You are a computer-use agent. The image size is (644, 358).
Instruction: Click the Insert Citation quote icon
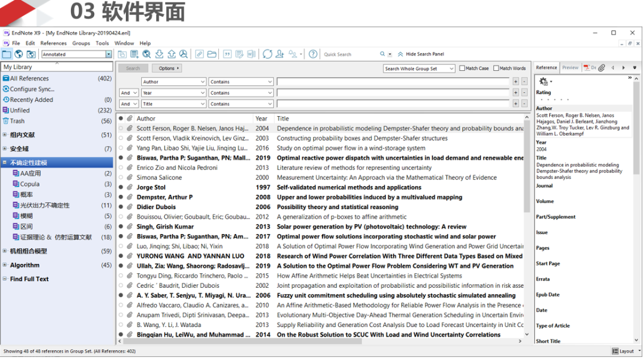coord(227,54)
